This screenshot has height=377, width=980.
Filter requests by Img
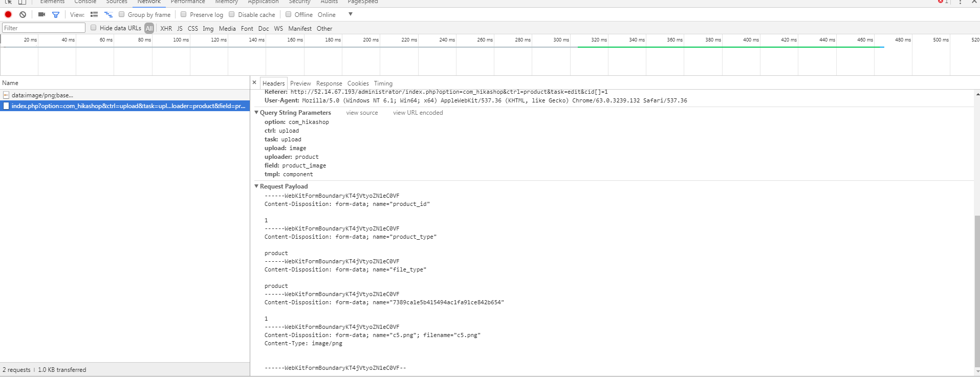point(208,29)
